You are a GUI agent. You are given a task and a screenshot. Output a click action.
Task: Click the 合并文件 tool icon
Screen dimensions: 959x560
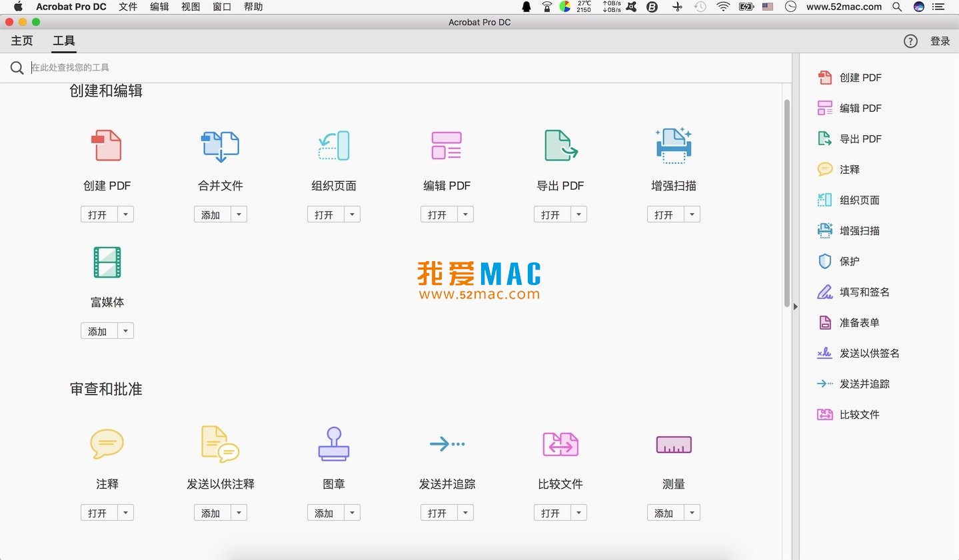tap(220, 146)
